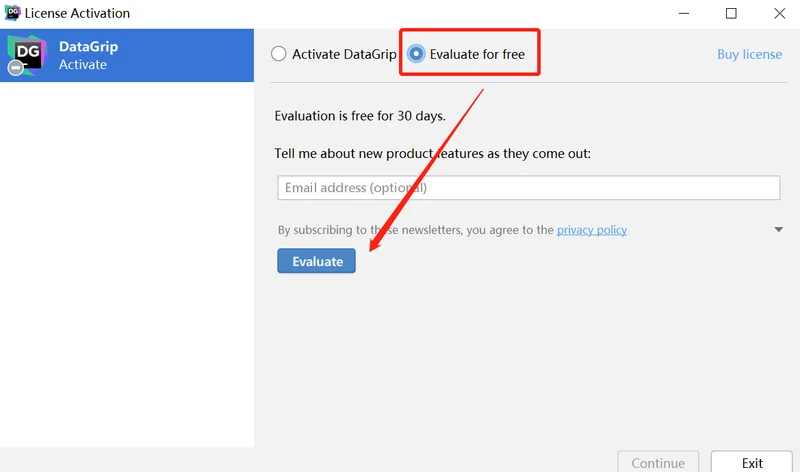Click the License Activation window title

77,13
